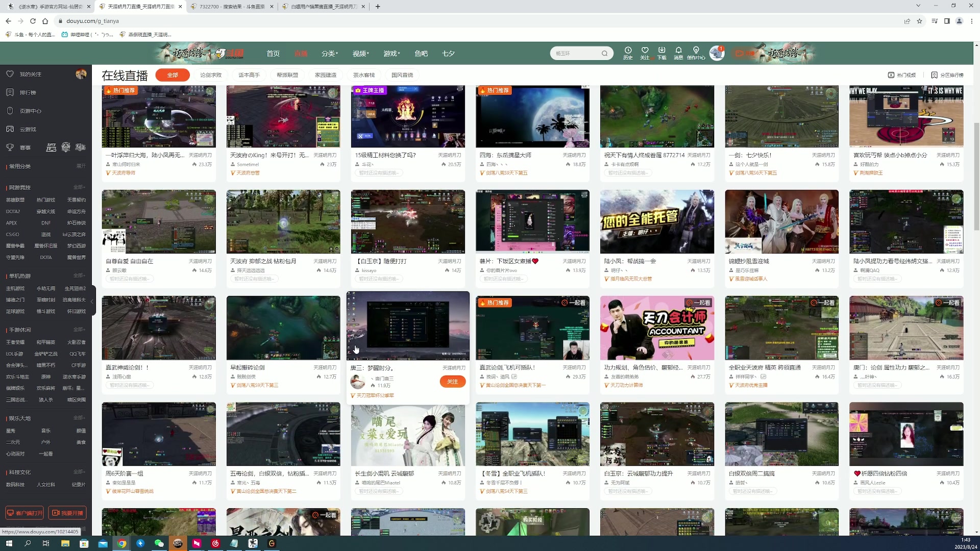Click the 下载 (download) icon in top bar
980x551 pixels.
coord(661,53)
